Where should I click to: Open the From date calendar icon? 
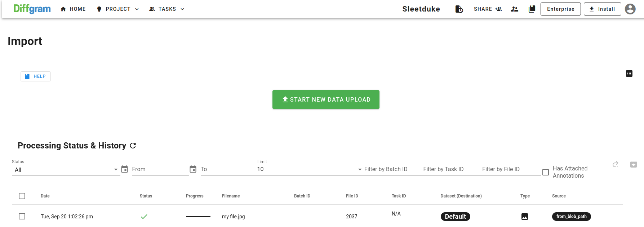click(125, 169)
